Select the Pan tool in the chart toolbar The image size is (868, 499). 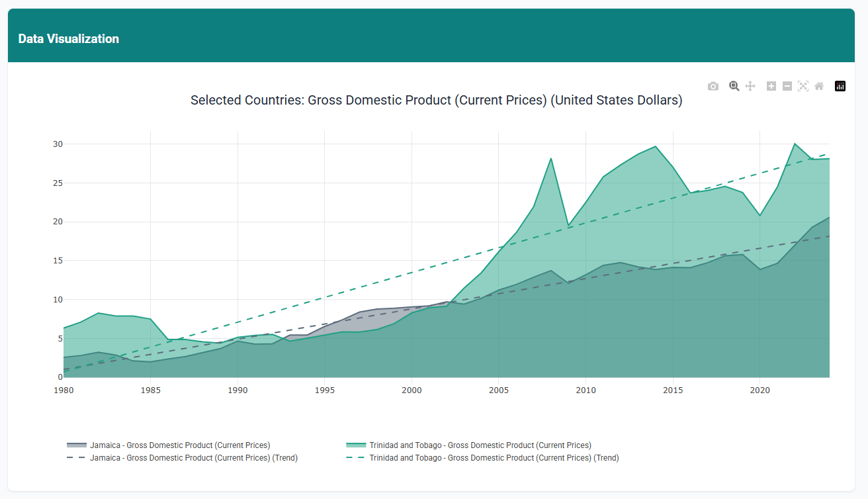tap(750, 86)
